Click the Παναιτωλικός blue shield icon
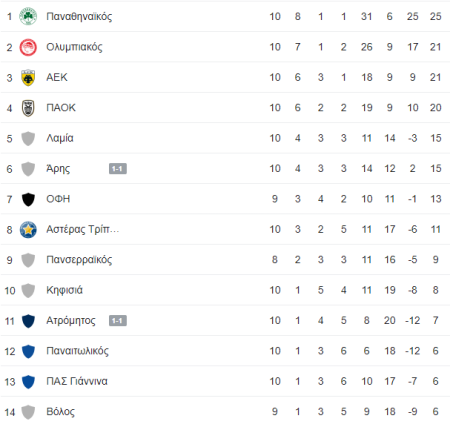 coord(28,351)
